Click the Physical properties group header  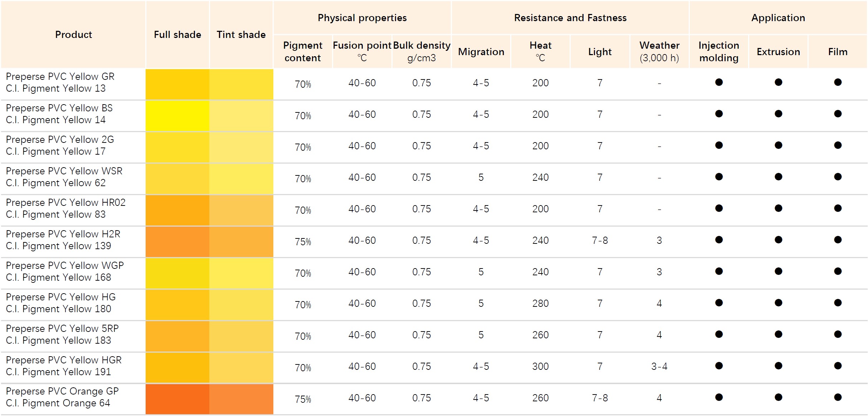[x=362, y=18]
